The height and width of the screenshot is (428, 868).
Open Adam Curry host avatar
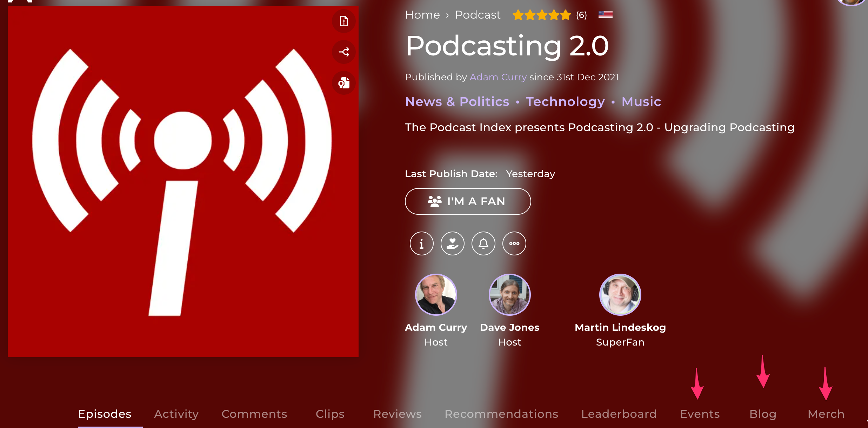pyautogui.click(x=436, y=295)
